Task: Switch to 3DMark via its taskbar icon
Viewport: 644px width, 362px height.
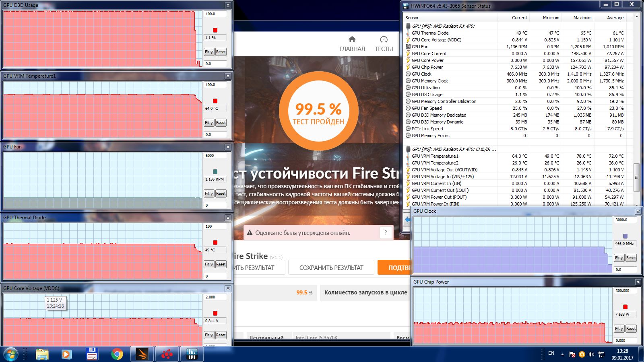Action: pos(142,354)
